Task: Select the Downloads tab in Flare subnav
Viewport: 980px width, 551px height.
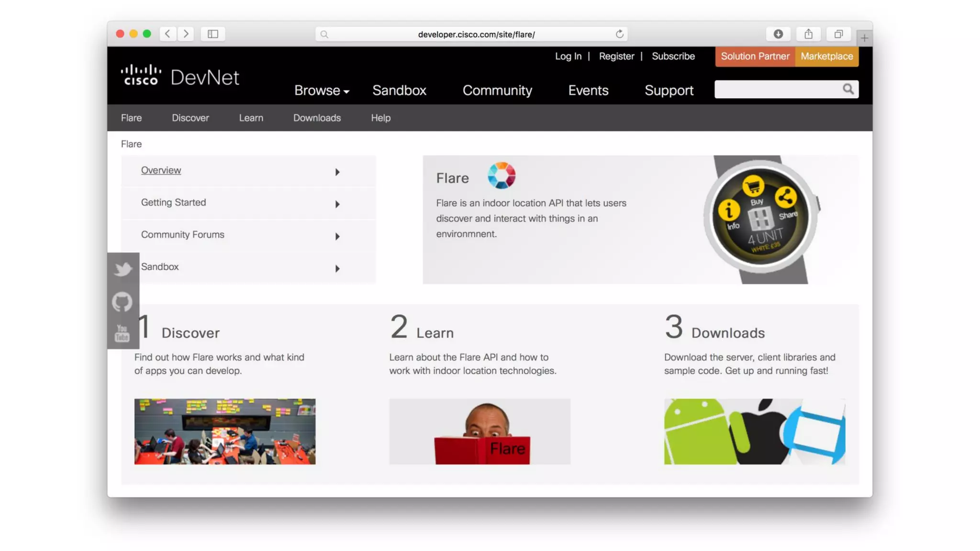Action: click(317, 118)
